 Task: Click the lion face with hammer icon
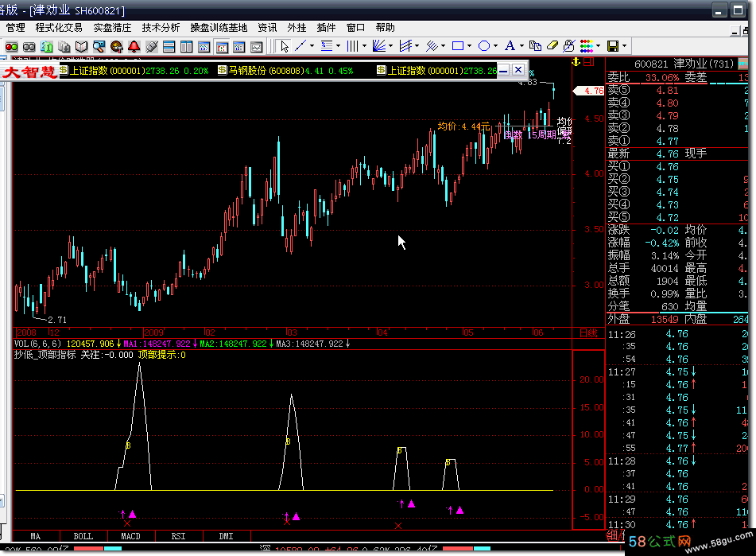(116, 47)
